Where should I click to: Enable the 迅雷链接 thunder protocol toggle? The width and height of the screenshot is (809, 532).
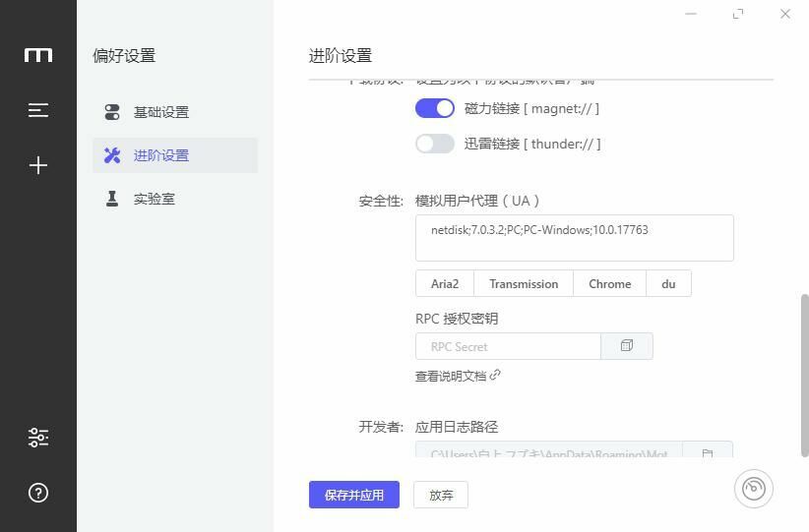(x=434, y=144)
